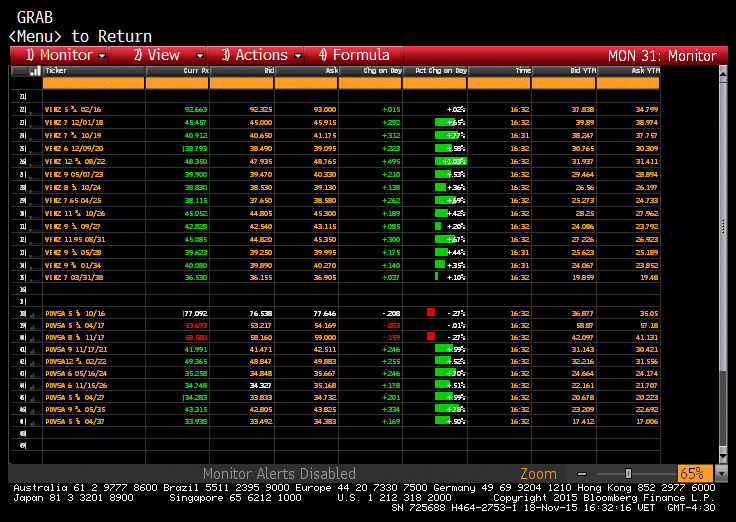Click the orange filter field under Bid

point(241,83)
